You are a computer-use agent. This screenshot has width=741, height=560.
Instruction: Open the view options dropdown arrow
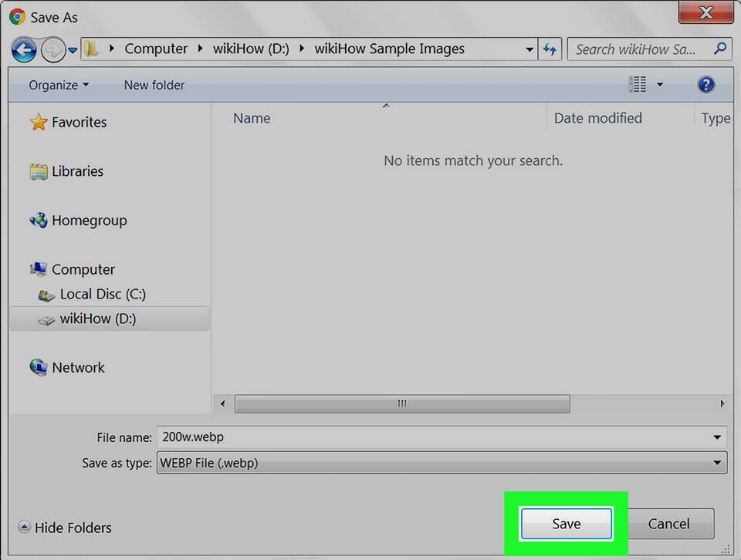[x=660, y=85]
